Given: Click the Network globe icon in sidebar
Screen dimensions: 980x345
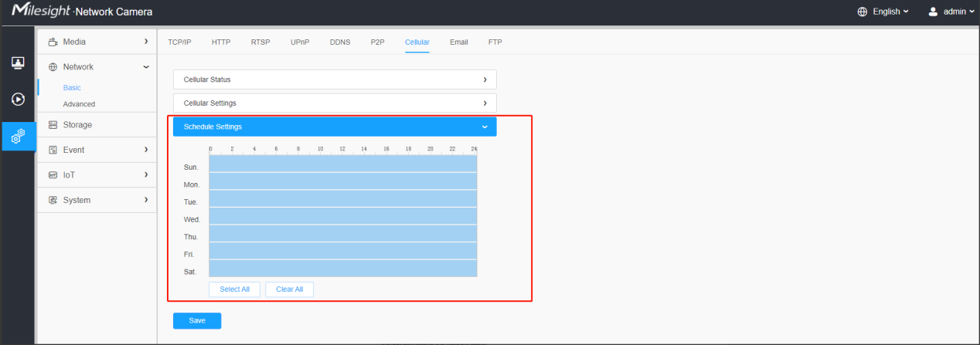Looking at the screenshot, I should 53,67.
